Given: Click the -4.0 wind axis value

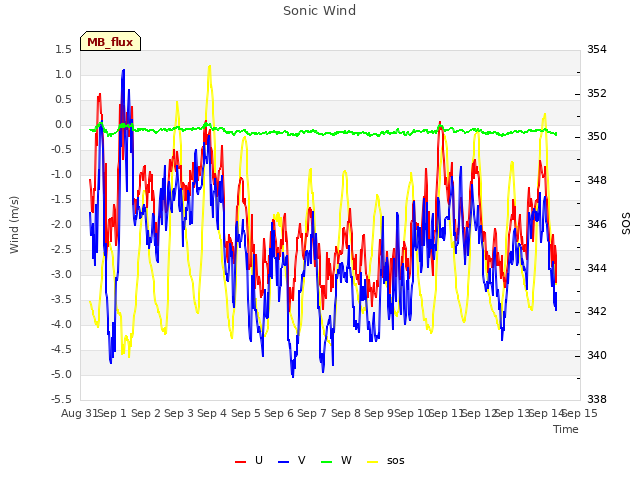Looking at the screenshot, I should pos(61,325).
